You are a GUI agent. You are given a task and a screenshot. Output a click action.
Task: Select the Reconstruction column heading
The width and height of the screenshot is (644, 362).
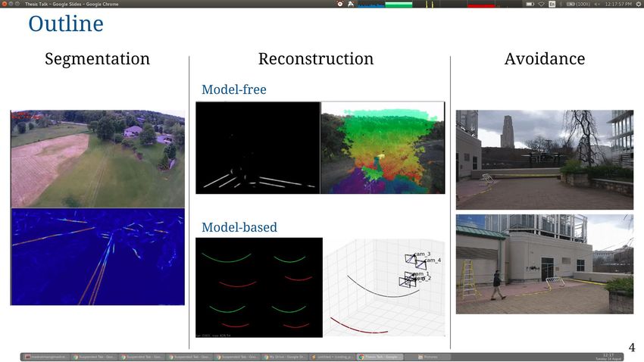click(x=316, y=58)
